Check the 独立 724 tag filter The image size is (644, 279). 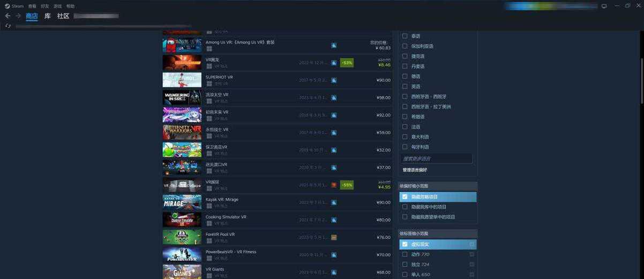(x=405, y=265)
